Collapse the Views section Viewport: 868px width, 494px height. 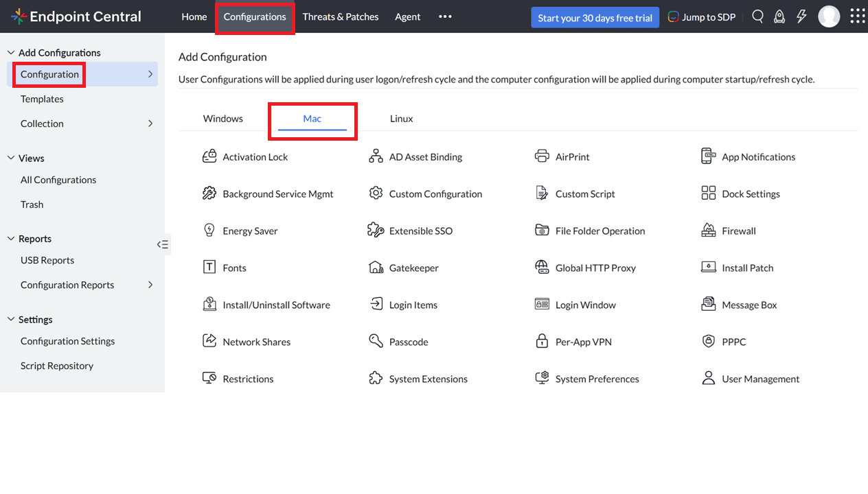click(11, 158)
